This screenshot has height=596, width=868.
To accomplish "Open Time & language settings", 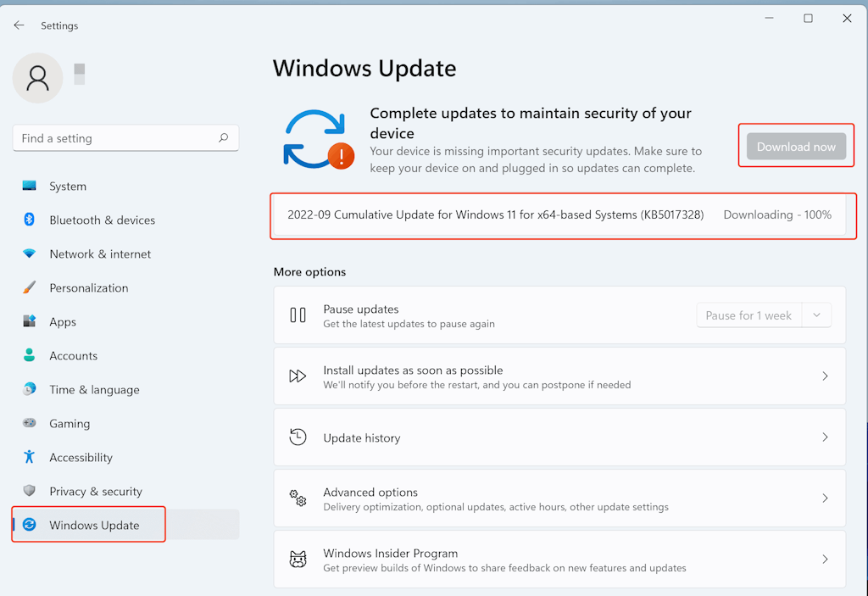I will click(x=125, y=389).
